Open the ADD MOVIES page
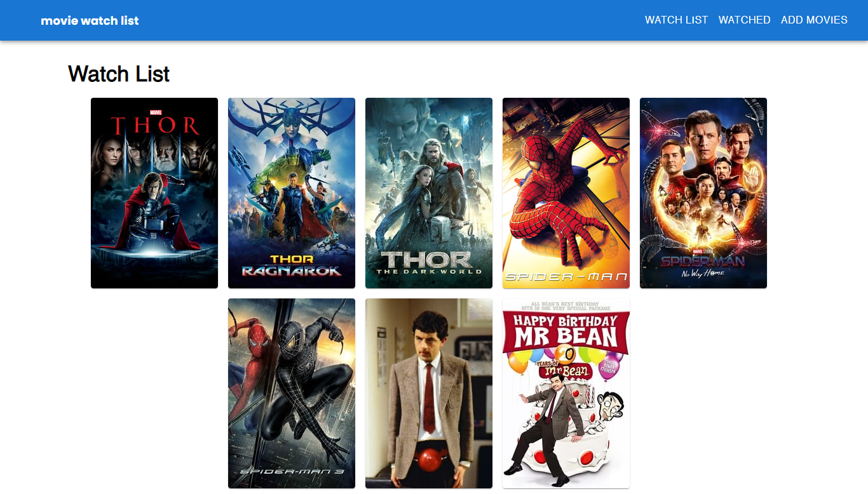Screen dimensions: 868x494 [814, 20]
